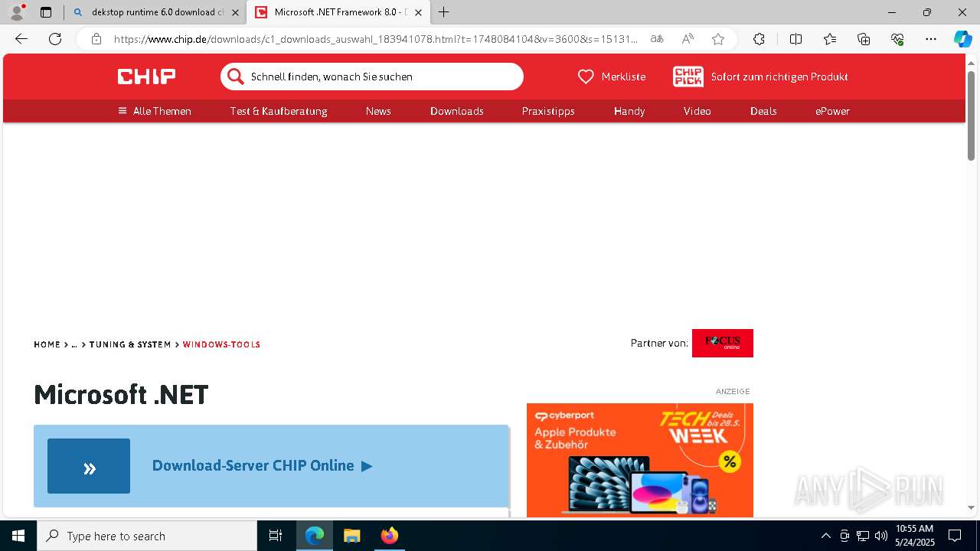Open the clock showing 10:55 AM
This screenshot has height=551, width=980.
[x=915, y=536]
